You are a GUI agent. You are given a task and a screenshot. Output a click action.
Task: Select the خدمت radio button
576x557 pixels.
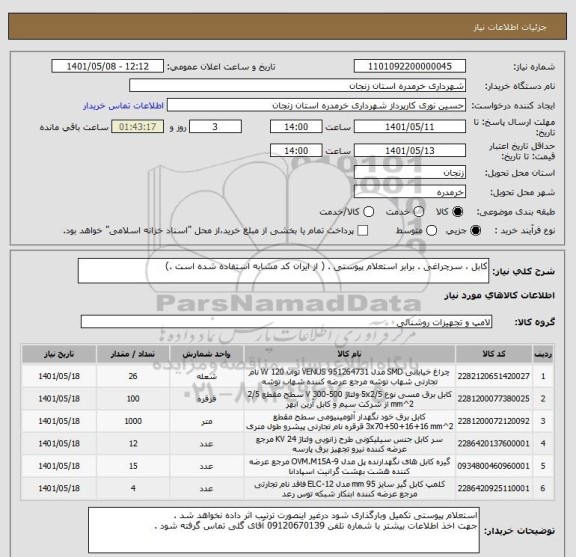[x=418, y=212]
